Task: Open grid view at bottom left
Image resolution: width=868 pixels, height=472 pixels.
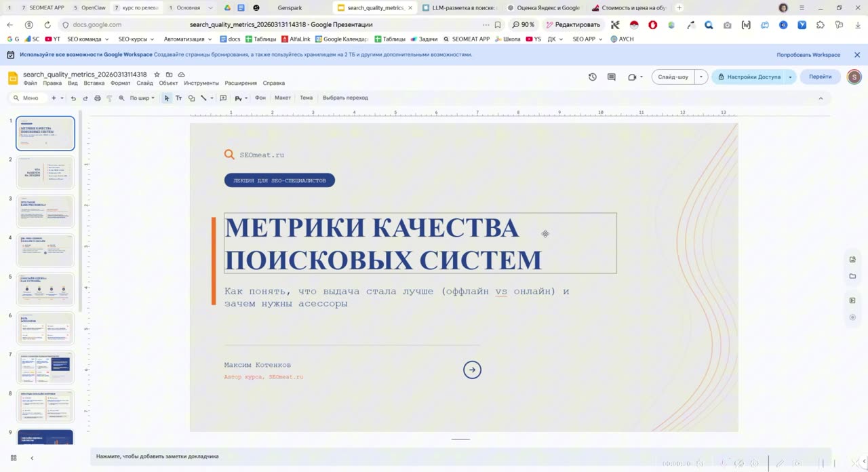Action: [x=14, y=458]
